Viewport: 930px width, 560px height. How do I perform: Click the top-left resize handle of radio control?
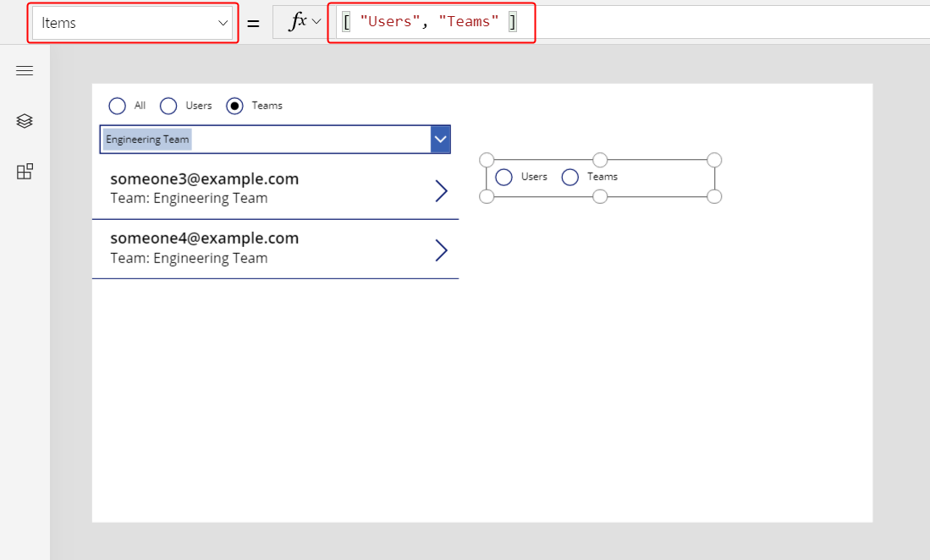click(487, 160)
